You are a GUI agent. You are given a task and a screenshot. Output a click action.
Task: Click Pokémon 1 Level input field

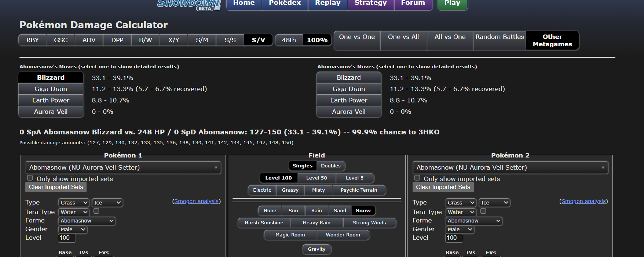(67, 238)
